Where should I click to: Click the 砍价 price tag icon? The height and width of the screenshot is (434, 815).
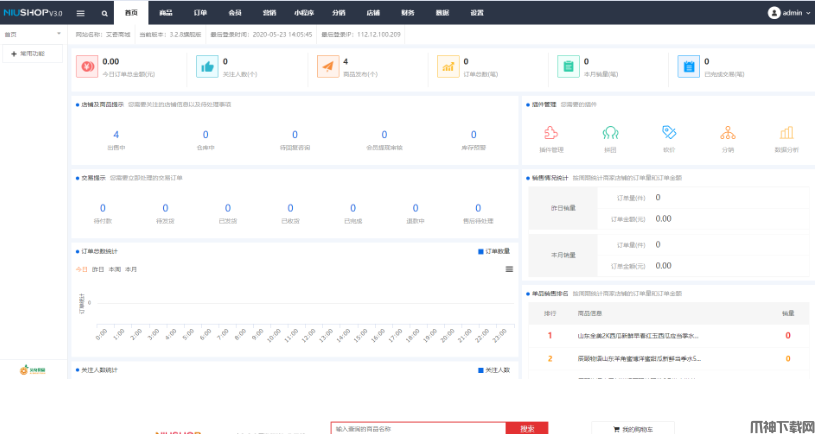coord(669,133)
